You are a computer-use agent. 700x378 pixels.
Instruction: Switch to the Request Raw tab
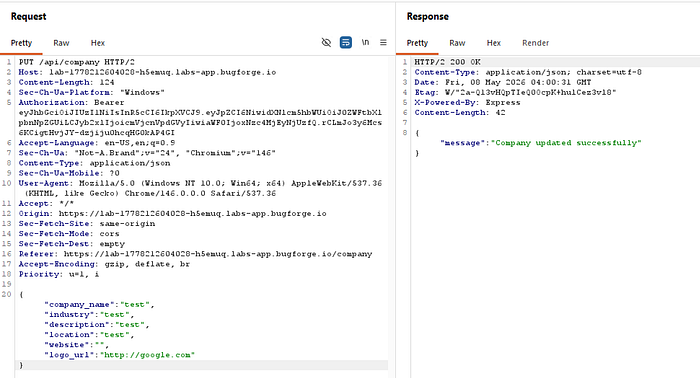[x=61, y=43]
